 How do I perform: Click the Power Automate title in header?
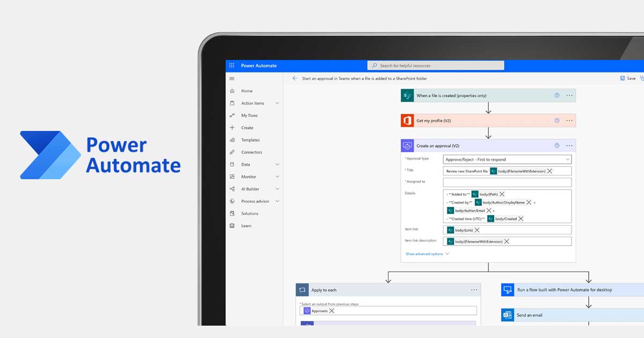click(x=259, y=65)
